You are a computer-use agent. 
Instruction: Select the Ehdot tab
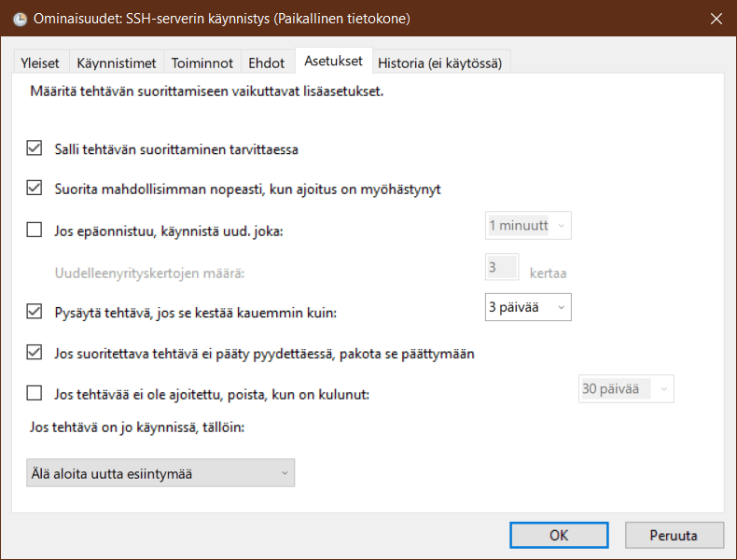coord(266,63)
